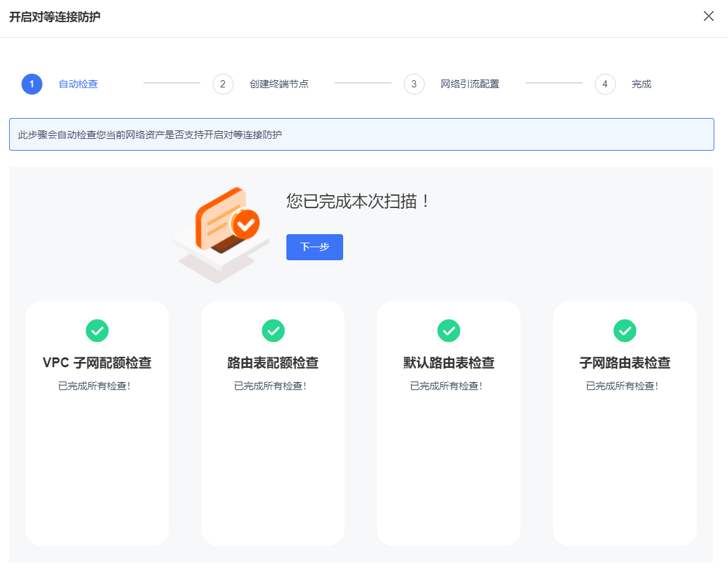
Task: Click the VPC 子网配额检查 card title
Action: (x=97, y=363)
